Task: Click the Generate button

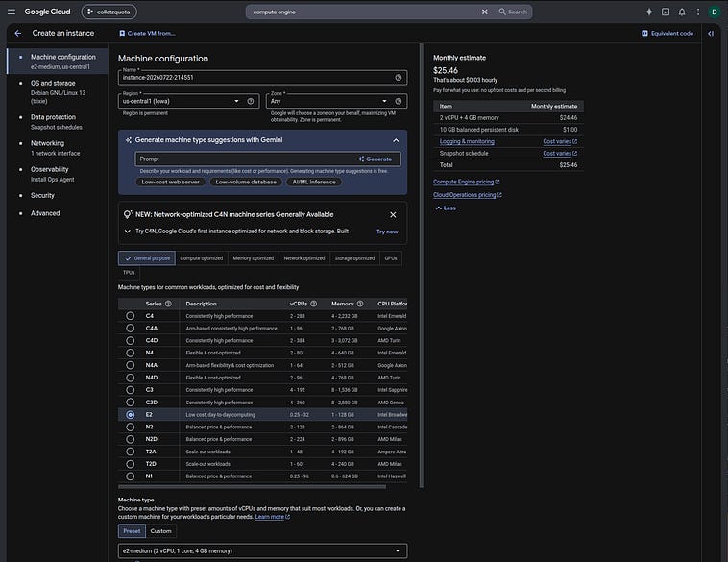Action: click(376, 159)
